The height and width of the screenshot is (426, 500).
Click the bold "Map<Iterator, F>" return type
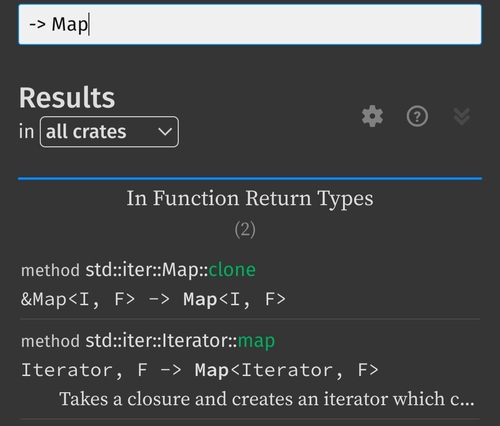tap(287, 370)
